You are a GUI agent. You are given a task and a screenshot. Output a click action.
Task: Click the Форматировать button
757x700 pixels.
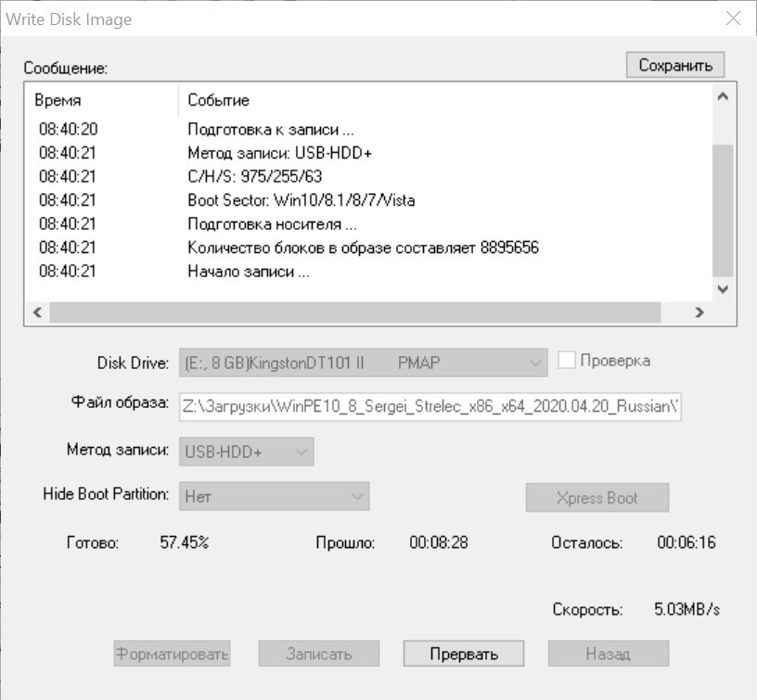coord(172,654)
